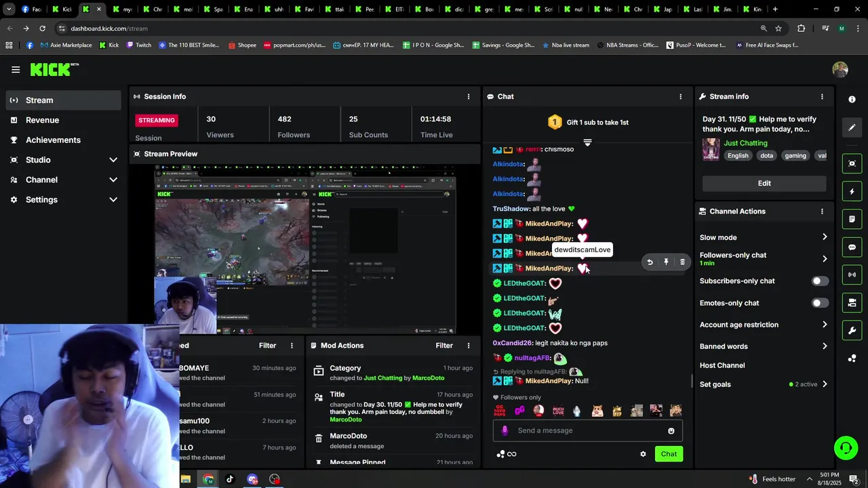
Task: Click MikedAndPlay username replying Null!
Action: click(549, 381)
